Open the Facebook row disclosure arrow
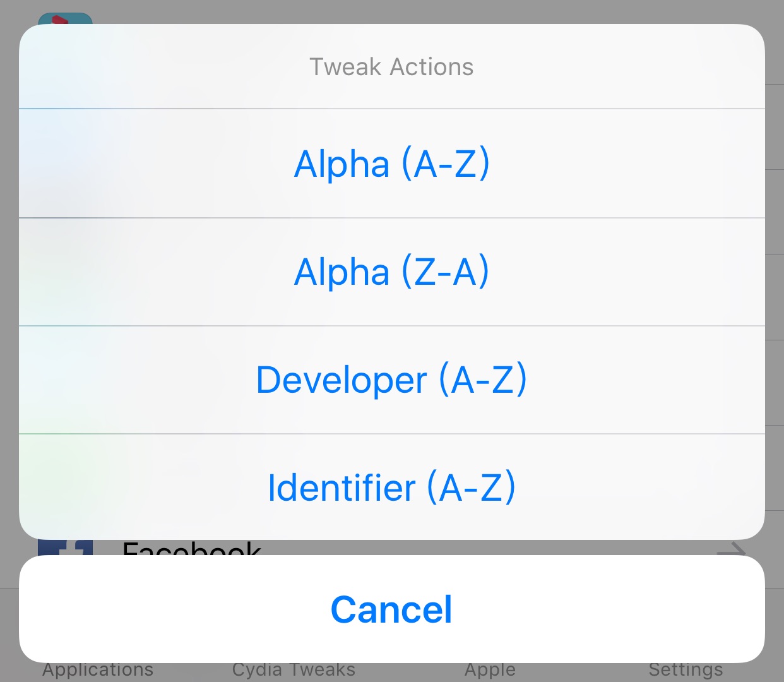This screenshot has height=682, width=784. pos(731,548)
